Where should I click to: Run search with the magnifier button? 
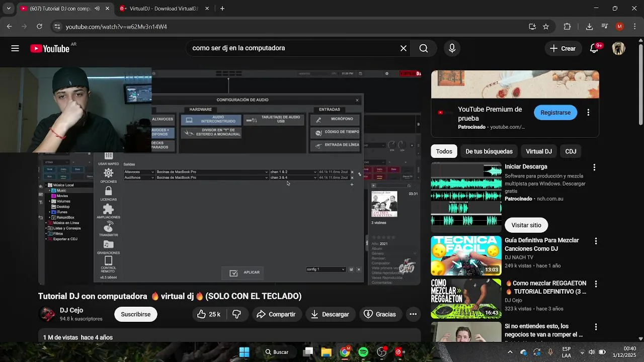(424, 48)
